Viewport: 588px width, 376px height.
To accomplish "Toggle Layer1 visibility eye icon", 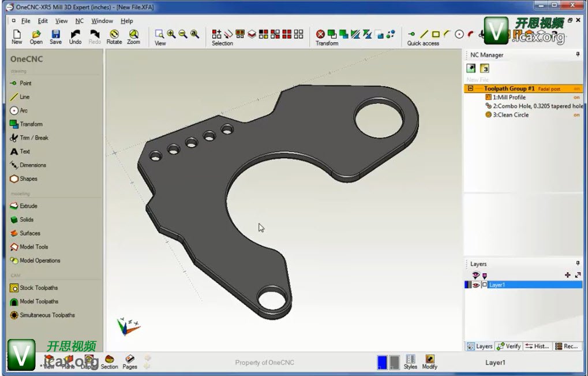I will click(476, 285).
